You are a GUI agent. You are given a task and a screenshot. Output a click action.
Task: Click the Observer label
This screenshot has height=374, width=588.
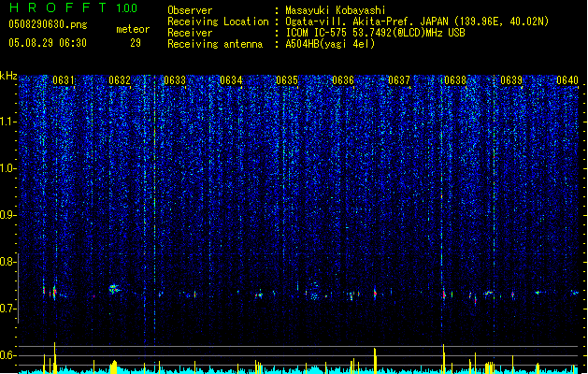pos(190,10)
